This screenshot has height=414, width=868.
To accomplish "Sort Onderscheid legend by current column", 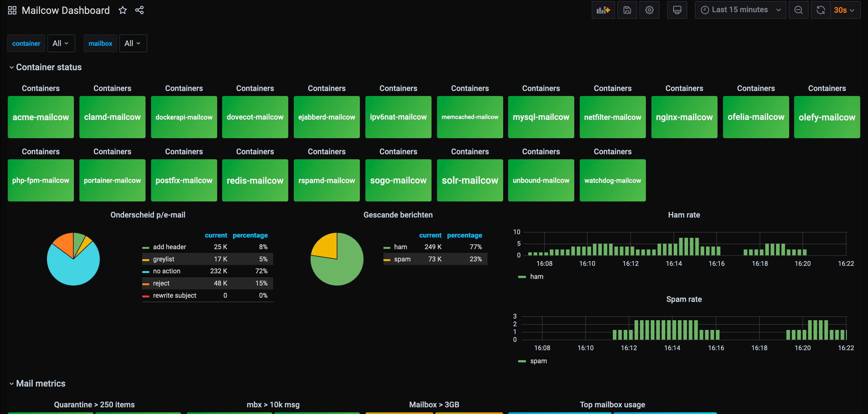I will coord(216,235).
